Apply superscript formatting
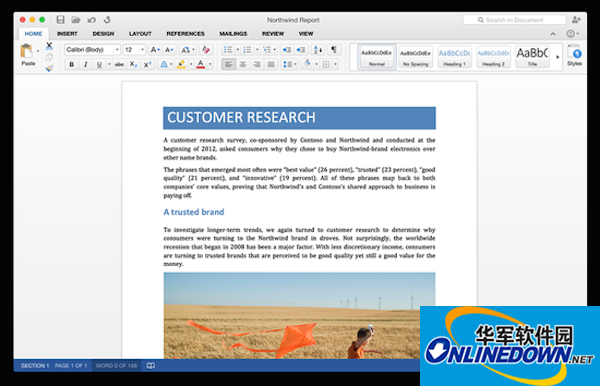Image resolution: width=600 pixels, height=386 pixels. click(x=147, y=65)
